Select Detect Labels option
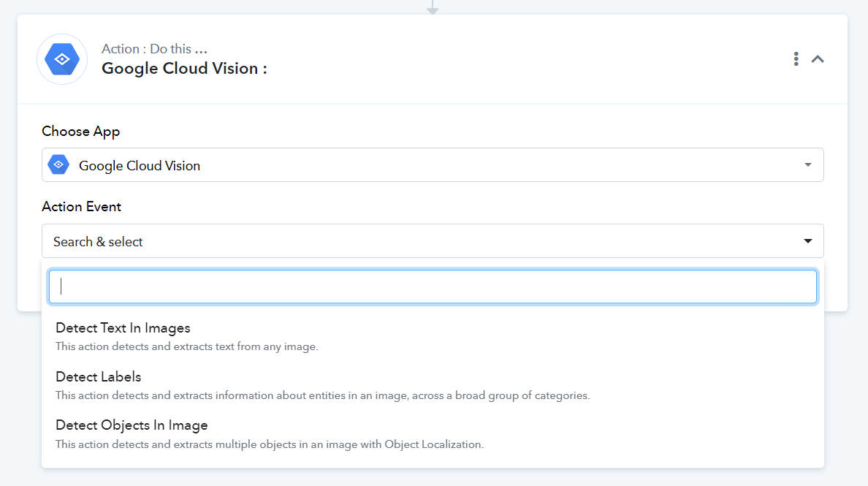Image resolution: width=868 pixels, height=486 pixels. coord(433,385)
